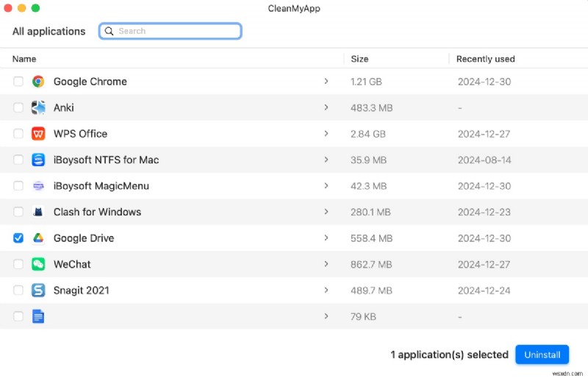588x378 pixels.
Task: Click the 558.4 MB size value
Action: point(371,238)
